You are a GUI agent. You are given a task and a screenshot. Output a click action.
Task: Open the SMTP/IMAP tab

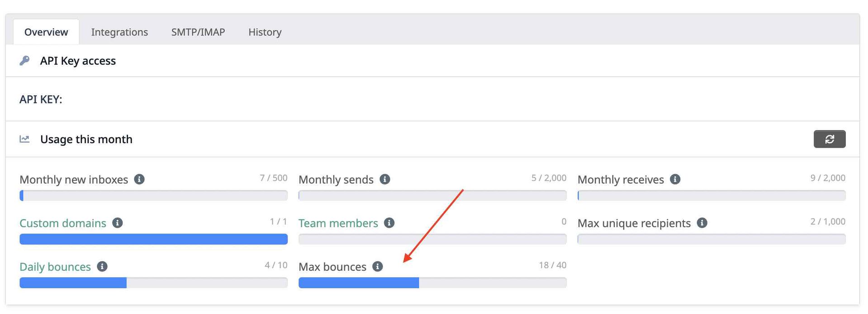coord(198,32)
